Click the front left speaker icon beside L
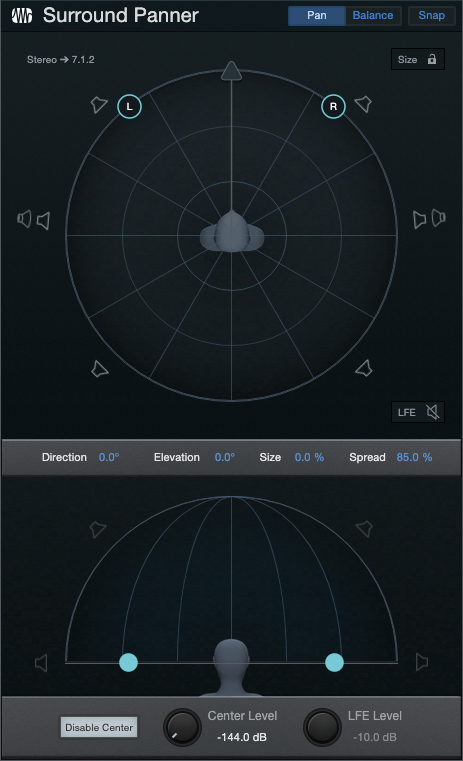Viewport: 463px width, 761px height. (99, 104)
